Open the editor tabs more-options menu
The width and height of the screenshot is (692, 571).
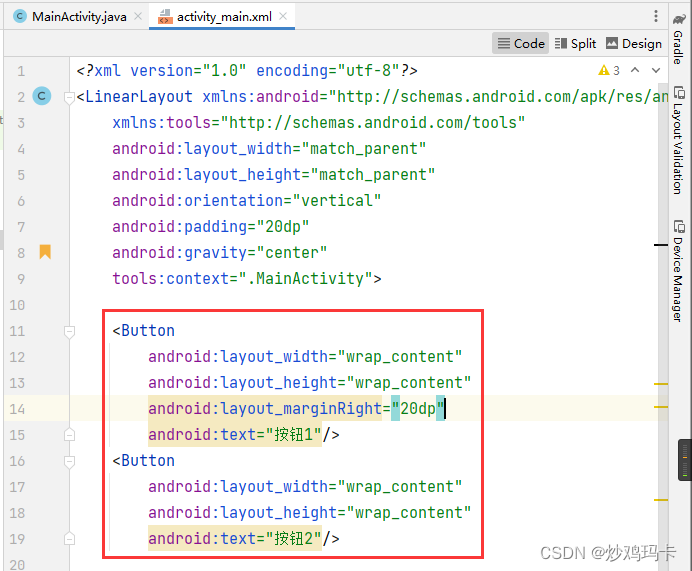click(656, 16)
